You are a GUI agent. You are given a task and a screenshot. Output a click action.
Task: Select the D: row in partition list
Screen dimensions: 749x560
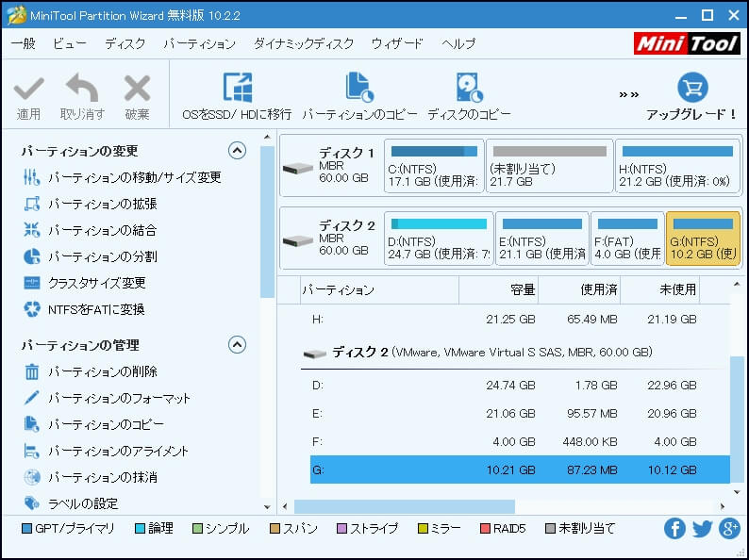(520, 386)
